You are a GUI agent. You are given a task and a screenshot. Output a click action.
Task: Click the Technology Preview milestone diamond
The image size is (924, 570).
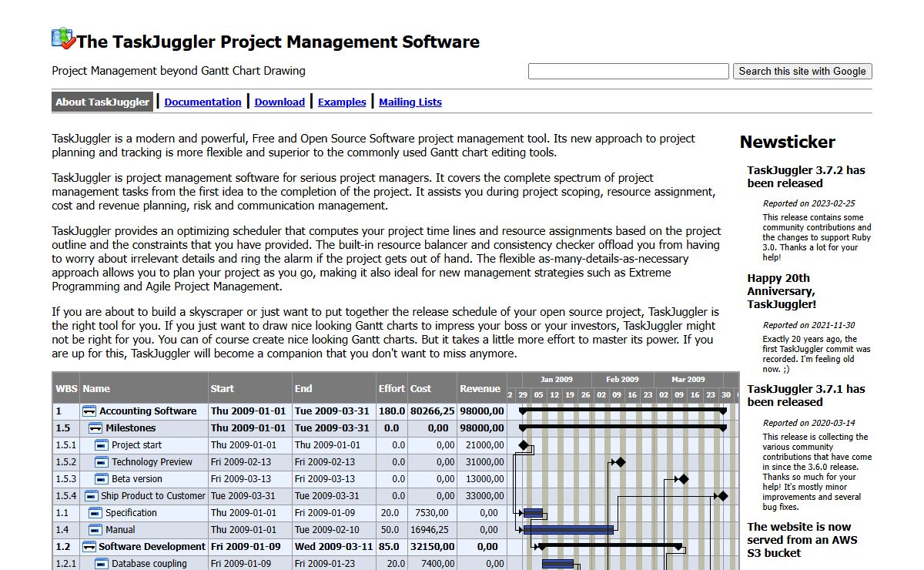pyautogui.click(x=620, y=462)
